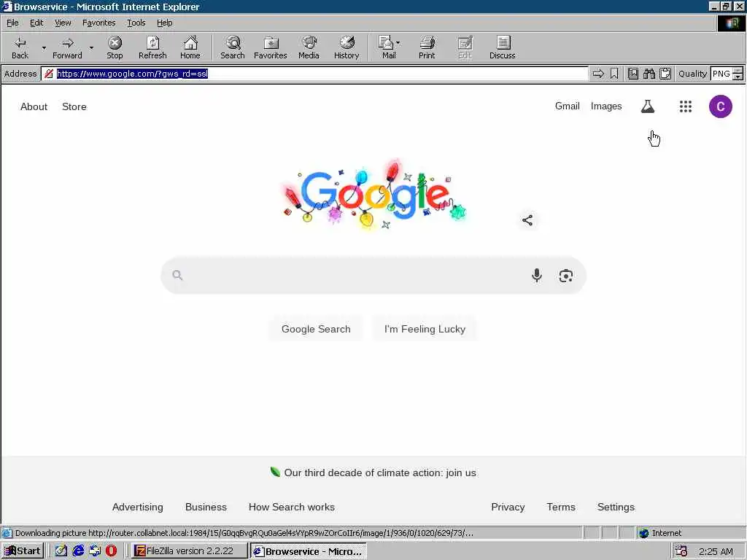Step the Quality PNG value down
Screen dimensions: 747x560
click(x=738, y=77)
